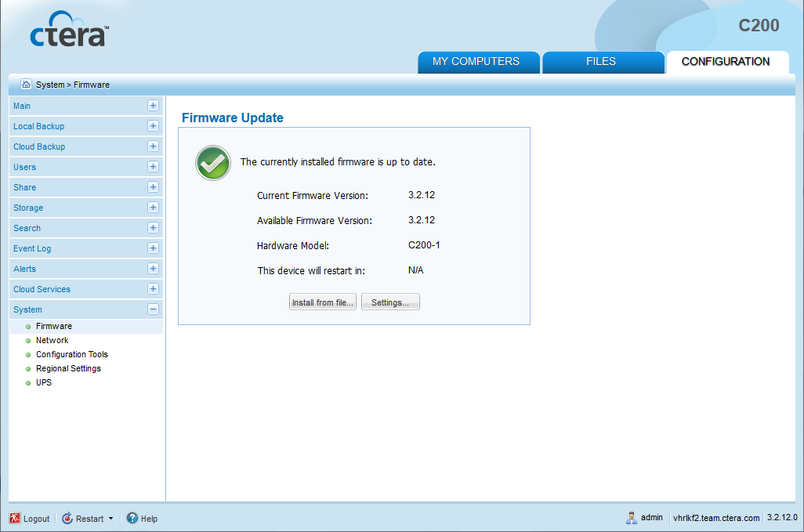Click the Event Log menu label
804x532 pixels.
click(x=32, y=248)
